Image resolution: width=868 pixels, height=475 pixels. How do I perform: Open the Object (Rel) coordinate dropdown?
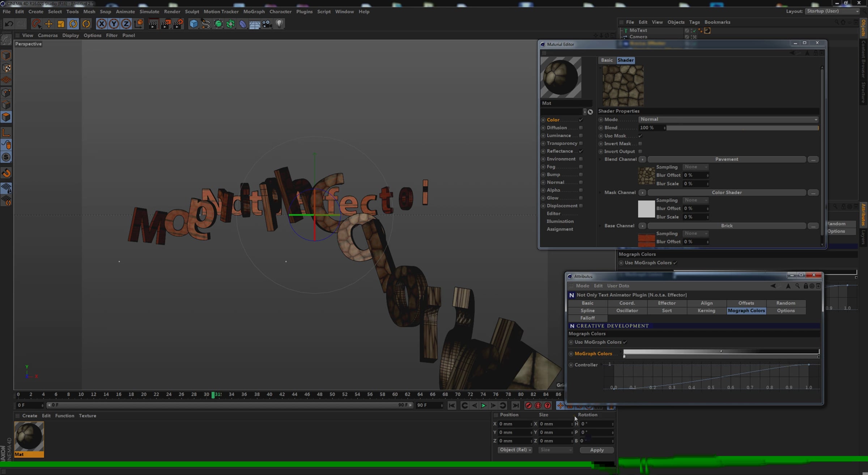tap(515, 450)
